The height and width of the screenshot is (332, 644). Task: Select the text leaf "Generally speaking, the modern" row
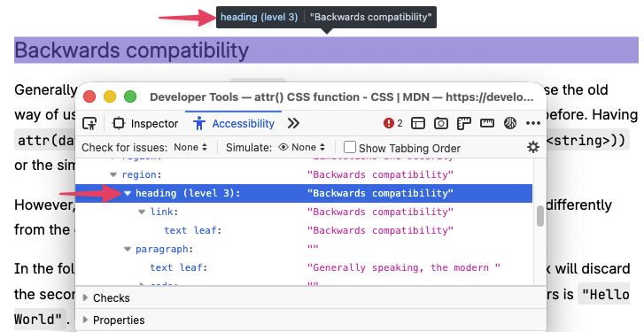point(304,267)
